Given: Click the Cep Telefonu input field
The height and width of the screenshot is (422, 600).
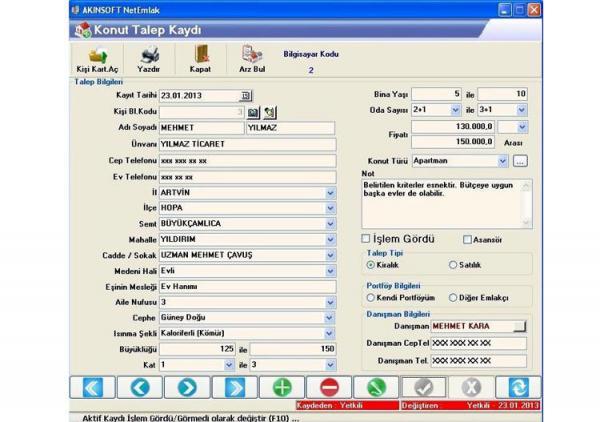Looking at the screenshot, I should tap(248, 161).
